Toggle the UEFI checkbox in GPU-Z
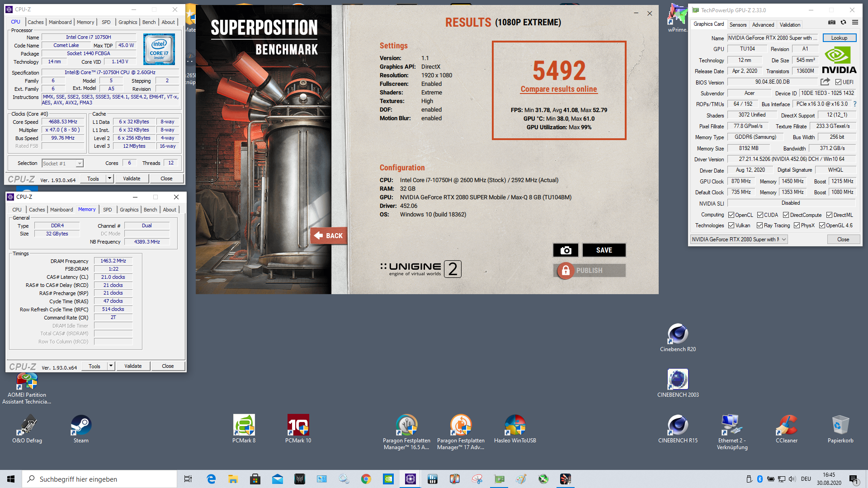The image size is (868, 488). click(x=839, y=82)
